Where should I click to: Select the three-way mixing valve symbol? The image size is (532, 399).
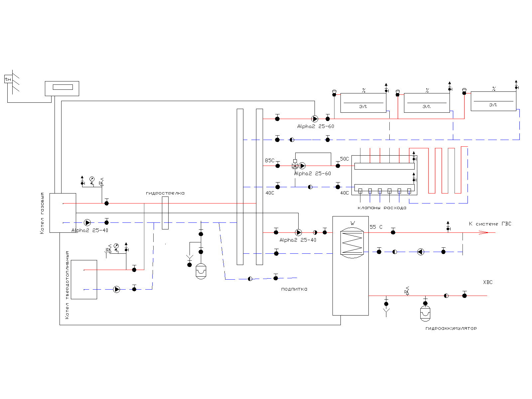pos(295,166)
